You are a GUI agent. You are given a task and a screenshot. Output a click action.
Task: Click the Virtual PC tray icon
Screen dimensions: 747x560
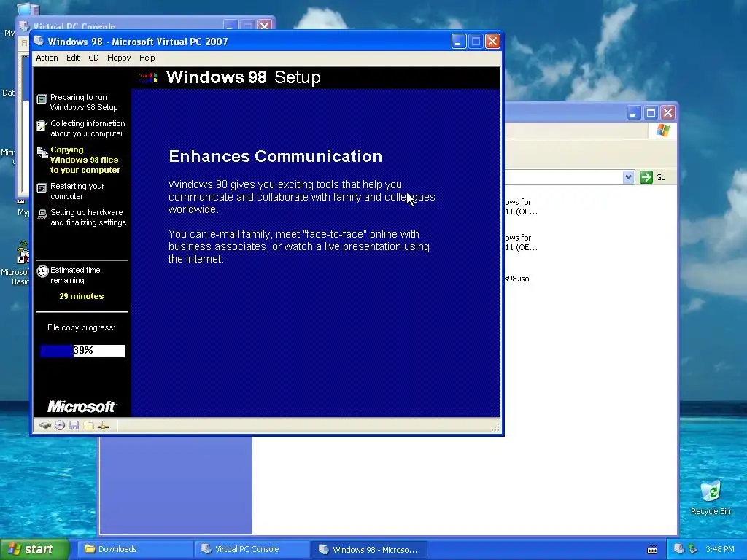(x=678, y=549)
